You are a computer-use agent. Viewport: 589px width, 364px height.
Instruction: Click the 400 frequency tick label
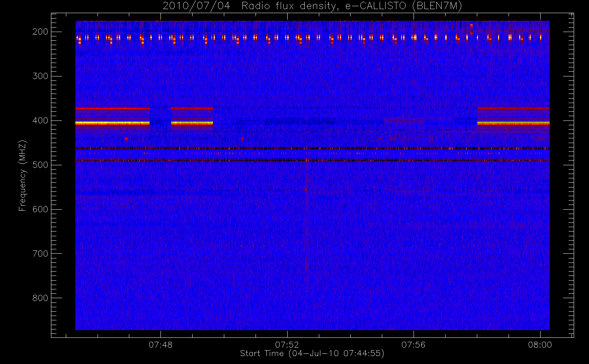pyautogui.click(x=40, y=120)
